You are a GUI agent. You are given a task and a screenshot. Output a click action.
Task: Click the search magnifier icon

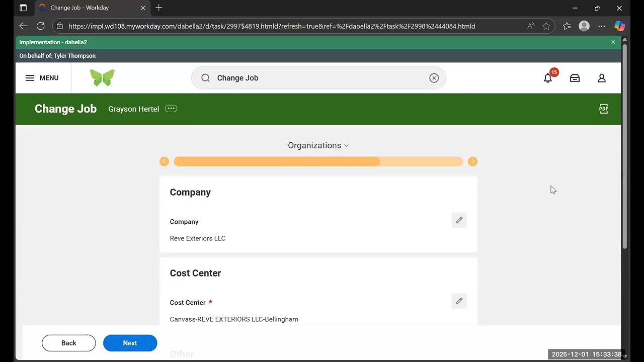206,78
